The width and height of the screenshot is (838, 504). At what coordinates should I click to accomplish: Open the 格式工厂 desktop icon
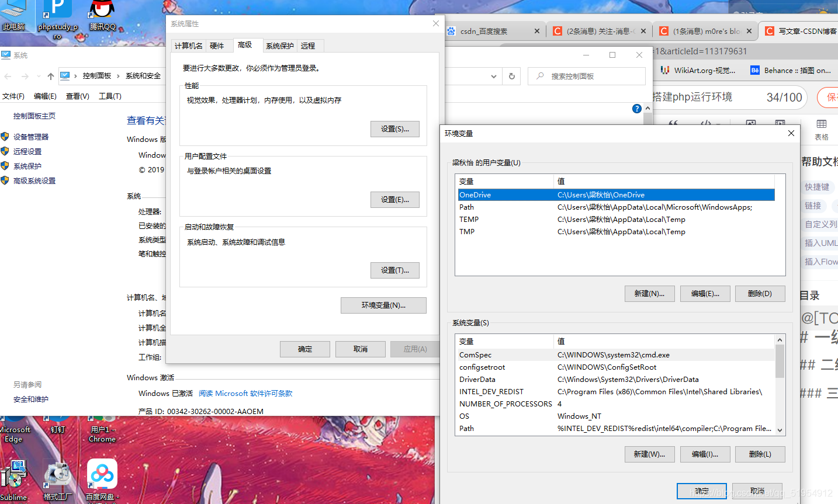point(57,481)
